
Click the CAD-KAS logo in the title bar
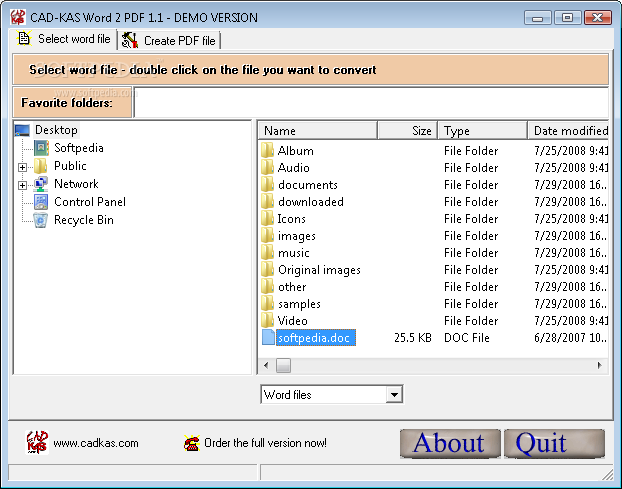pyautogui.click(x=18, y=17)
